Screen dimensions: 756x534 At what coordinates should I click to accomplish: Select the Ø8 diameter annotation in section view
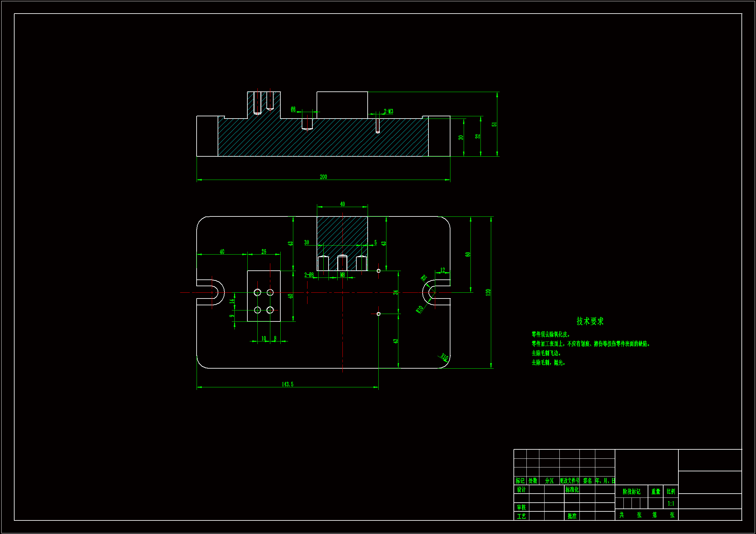293,109
